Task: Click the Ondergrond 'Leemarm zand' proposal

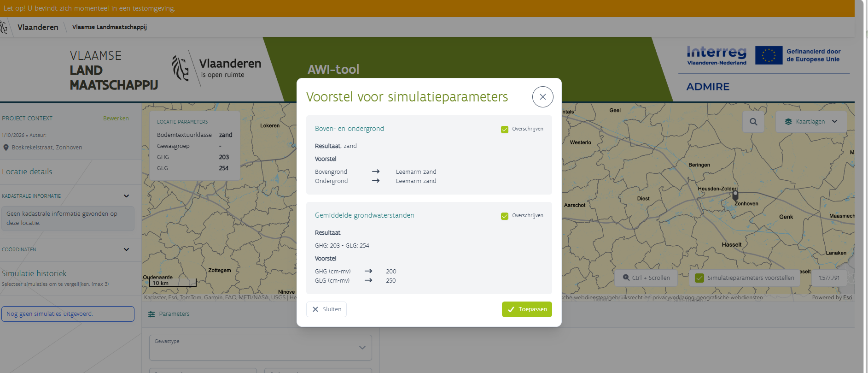Action: point(416,181)
